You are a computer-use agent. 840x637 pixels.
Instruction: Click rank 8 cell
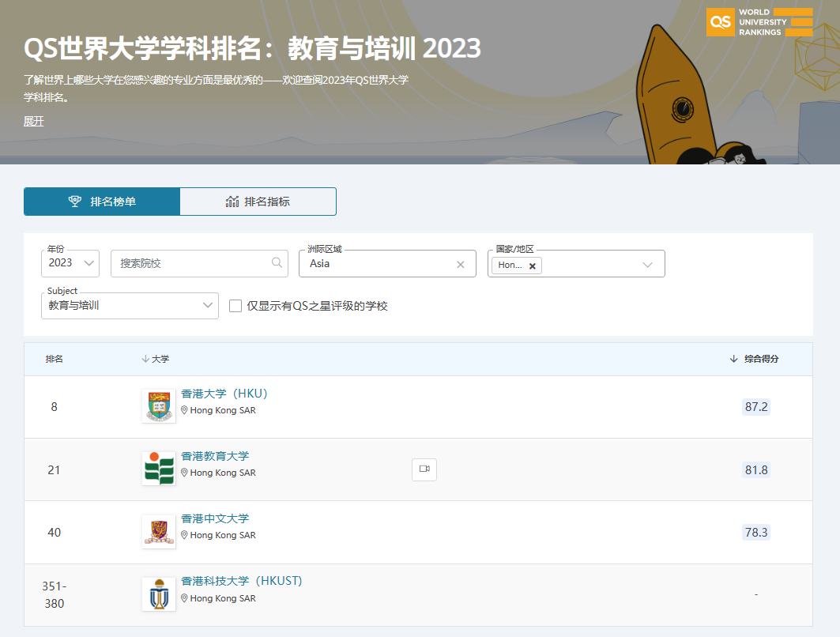click(54, 407)
